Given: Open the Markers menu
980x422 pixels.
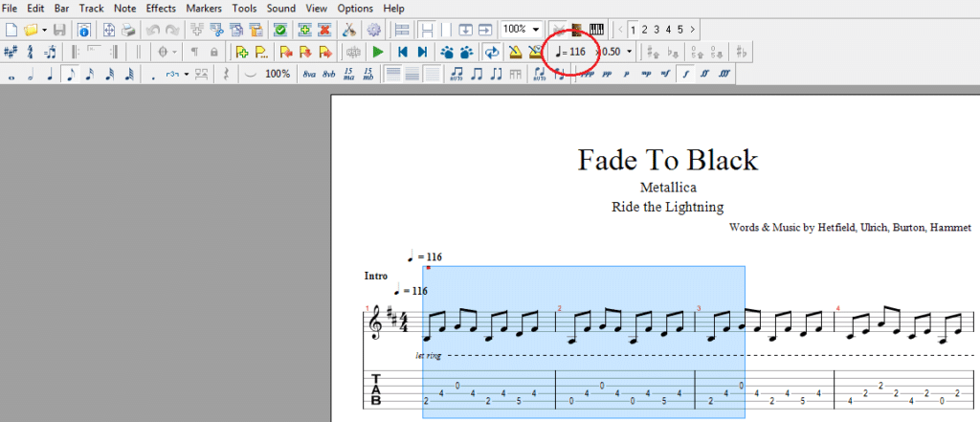Looking at the screenshot, I should 204,8.
